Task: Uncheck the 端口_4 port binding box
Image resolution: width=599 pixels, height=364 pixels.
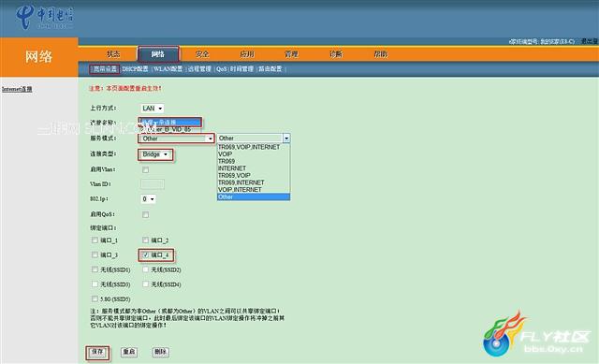Action: 146,255
